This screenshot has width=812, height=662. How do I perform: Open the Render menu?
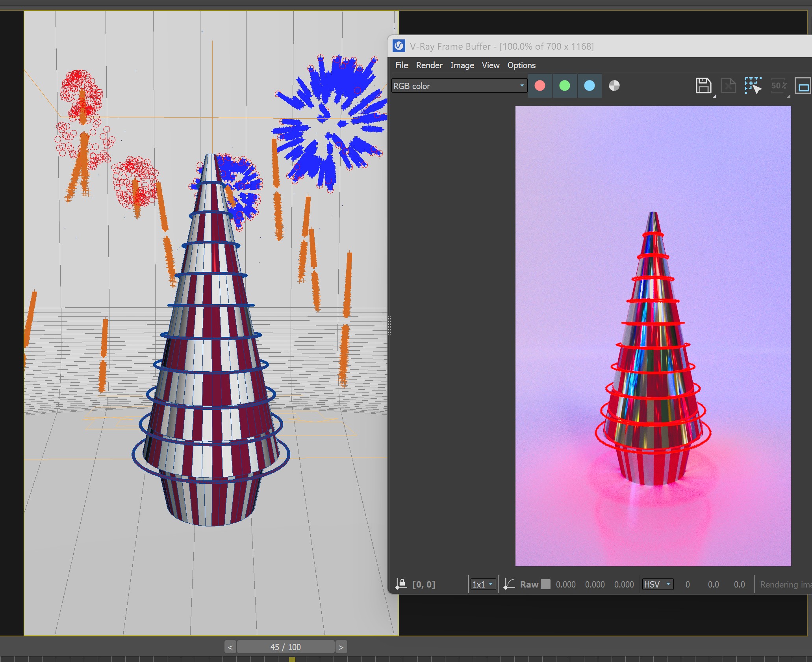tap(429, 65)
